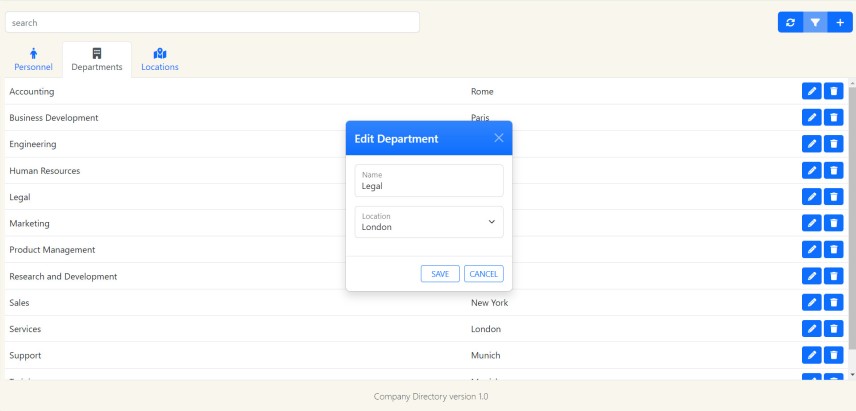Screen dimensions: 856x411
Task: Delete the Services row trash icon
Action: [x=834, y=329]
